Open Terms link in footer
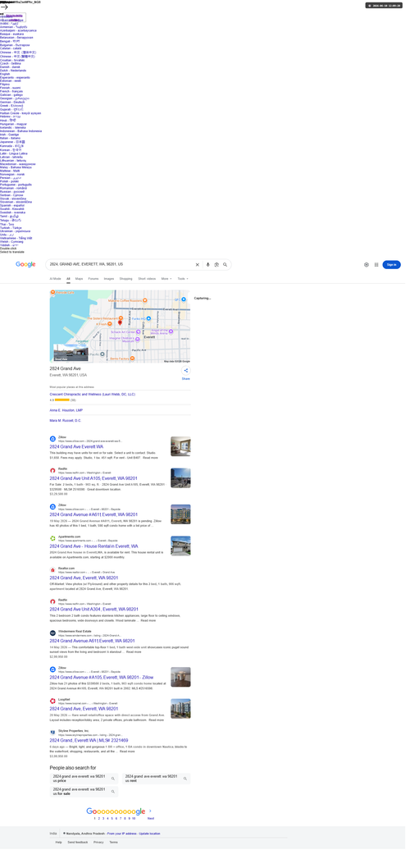 113,842
